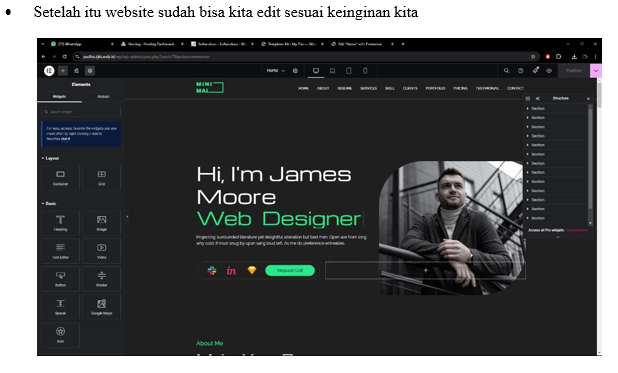Select the Heading widget

(60, 223)
